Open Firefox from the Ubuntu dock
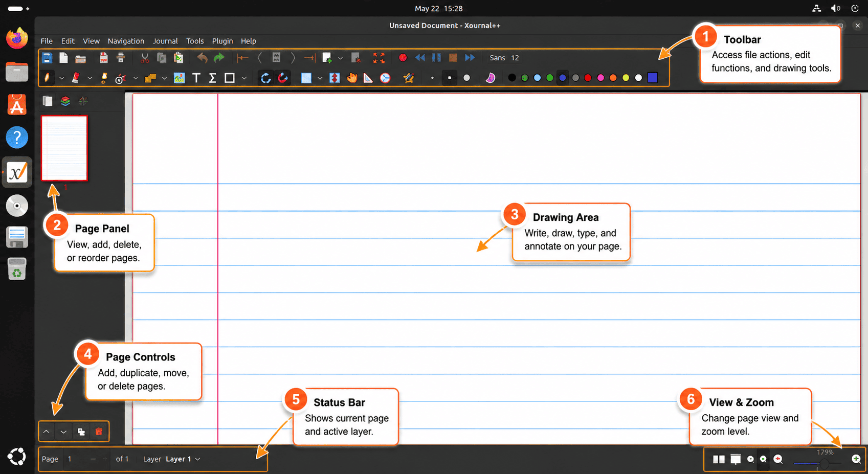This screenshot has width=868, height=474. pos(17,38)
